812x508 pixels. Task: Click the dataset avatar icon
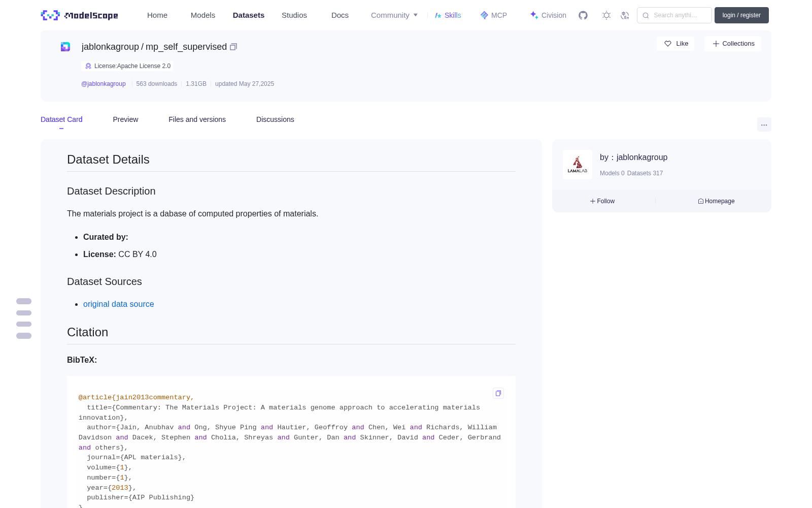[x=65, y=47]
